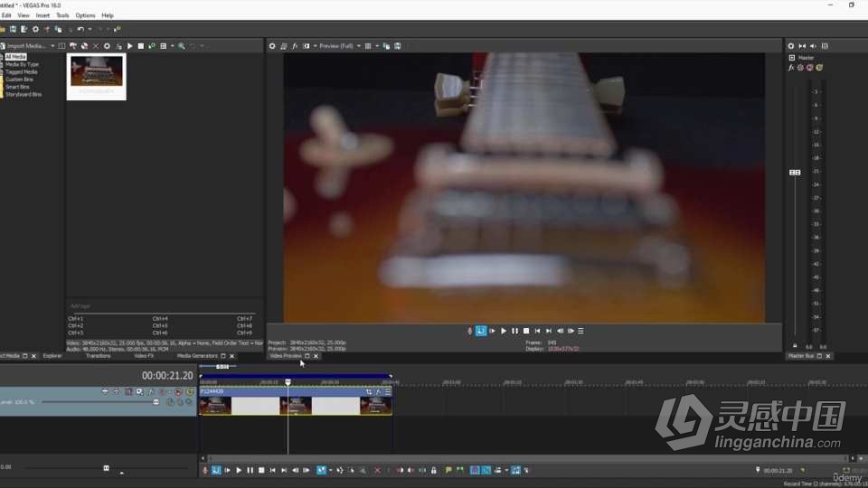Toggle Loop Playback in timeline transport
This screenshot has width=868, height=488.
(x=216, y=470)
